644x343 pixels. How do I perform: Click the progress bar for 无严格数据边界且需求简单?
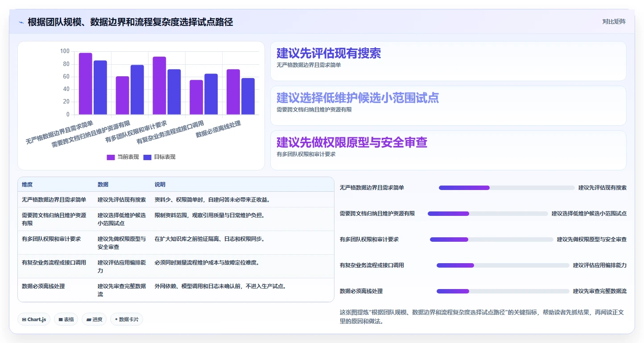click(507, 188)
